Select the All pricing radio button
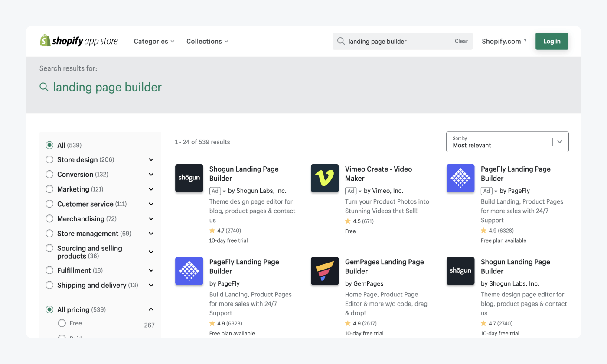This screenshot has width=607, height=364. coord(49,309)
